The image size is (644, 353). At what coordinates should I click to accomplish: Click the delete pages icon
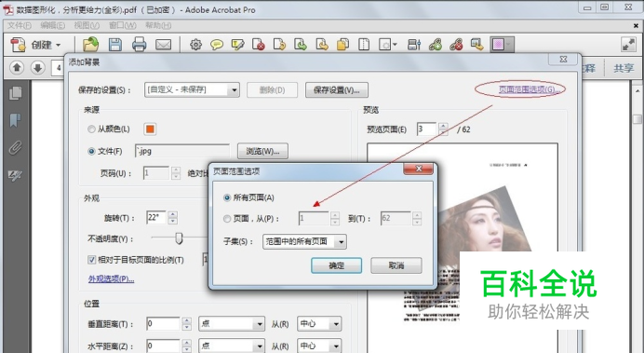coord(259,45)
